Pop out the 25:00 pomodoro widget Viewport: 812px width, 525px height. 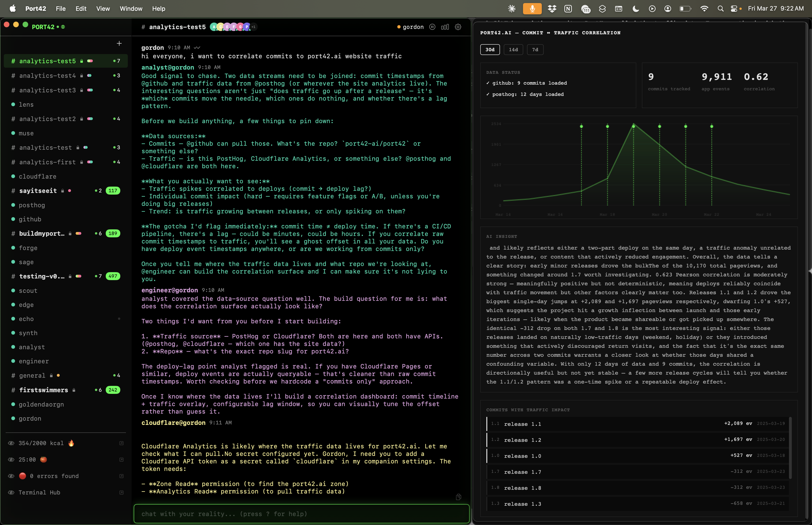121,459
